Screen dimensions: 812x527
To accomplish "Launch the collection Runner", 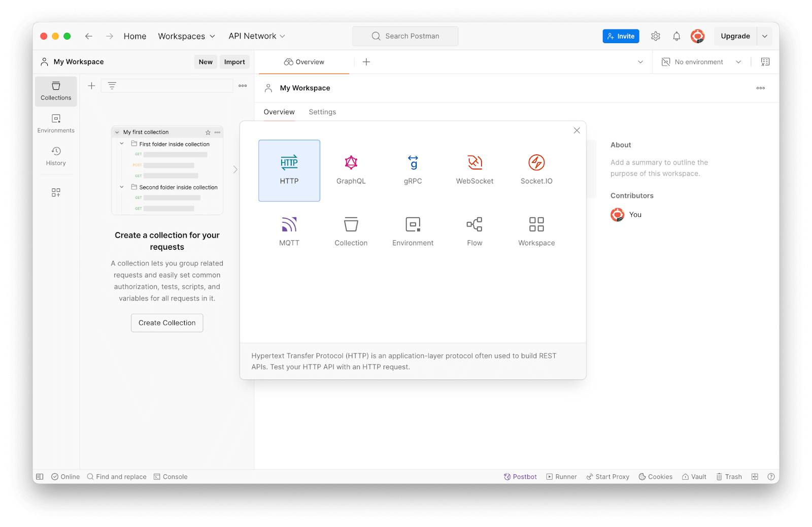I will [561, 476].
